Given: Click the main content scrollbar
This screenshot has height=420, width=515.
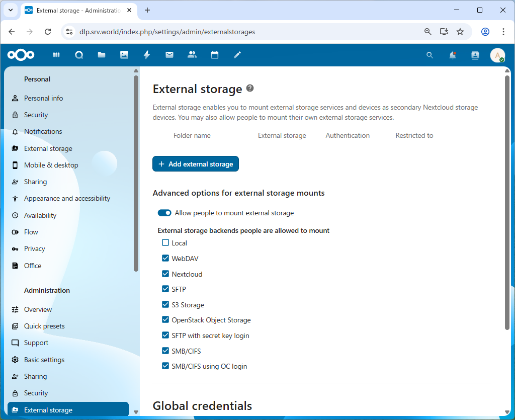Looking at the screenshot, I should point(507,203).
